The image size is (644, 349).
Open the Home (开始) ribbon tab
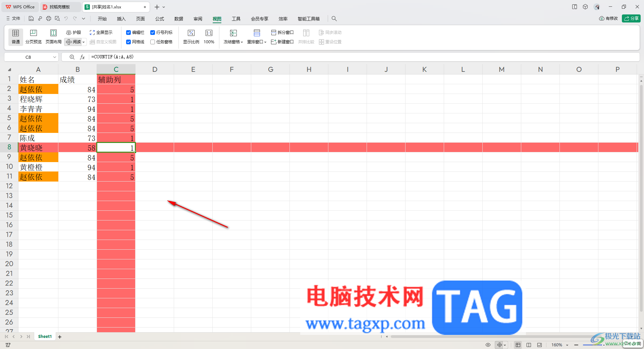pyautogui.click(x=102, y=19)
